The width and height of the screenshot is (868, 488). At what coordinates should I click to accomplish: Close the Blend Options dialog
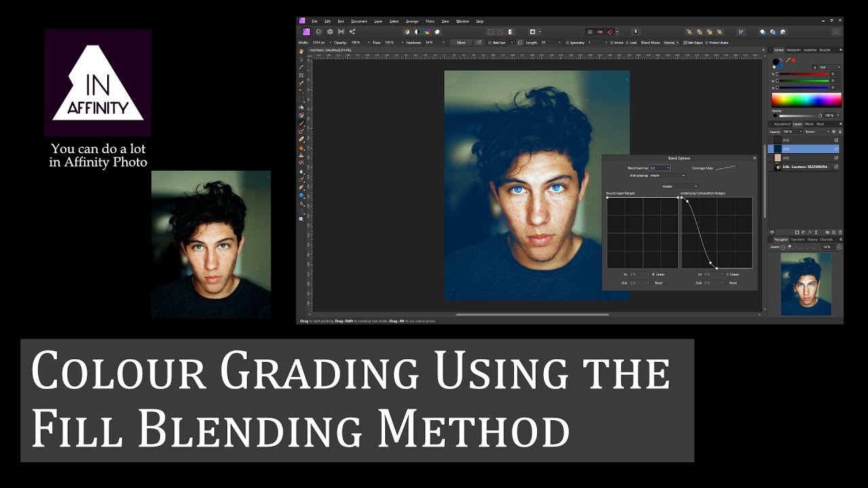point(754,158)
